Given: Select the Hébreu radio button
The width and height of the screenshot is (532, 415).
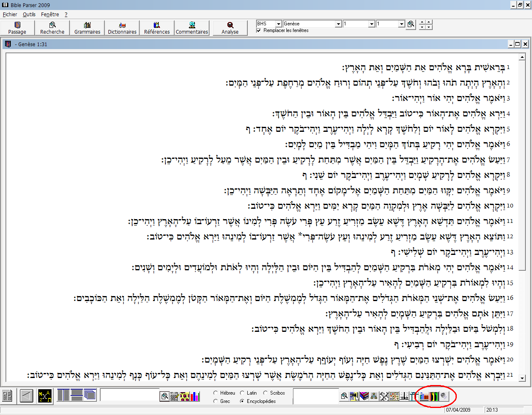Looking at the screenshot, I should (x=215, y=393).
